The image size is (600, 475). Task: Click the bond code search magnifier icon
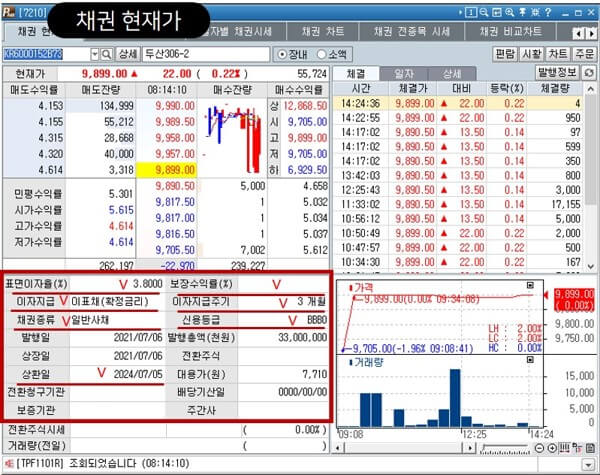107,54
